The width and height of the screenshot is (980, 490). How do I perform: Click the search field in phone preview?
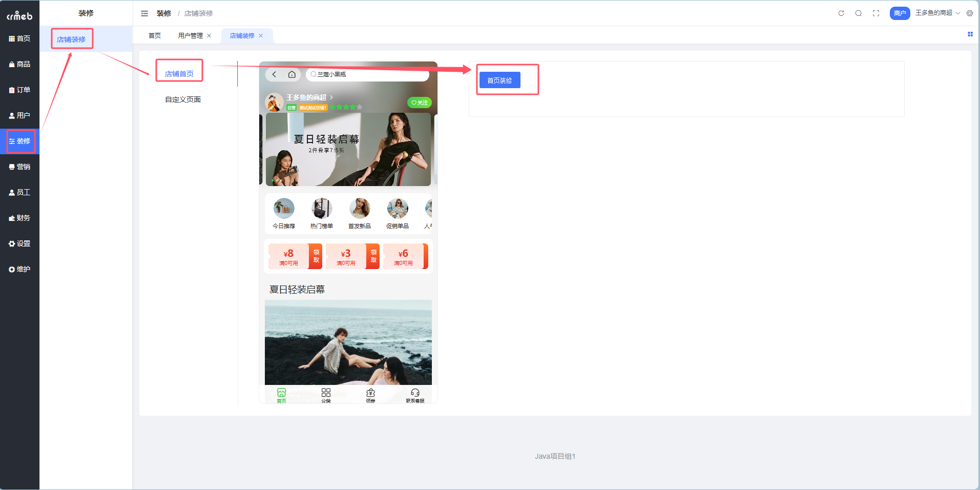pyautogui.click(x=369, y=74)
